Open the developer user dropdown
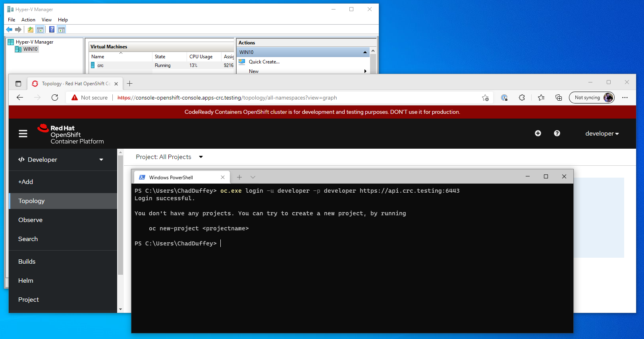This screenshot has width=644, height=339. (x=602, y=134)
